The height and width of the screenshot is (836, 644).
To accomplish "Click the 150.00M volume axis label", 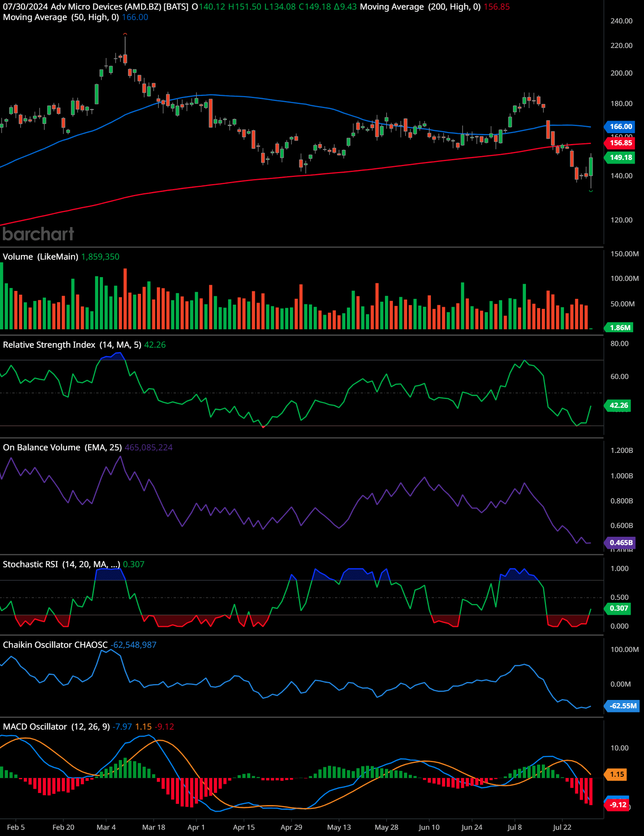I will 624,254.
